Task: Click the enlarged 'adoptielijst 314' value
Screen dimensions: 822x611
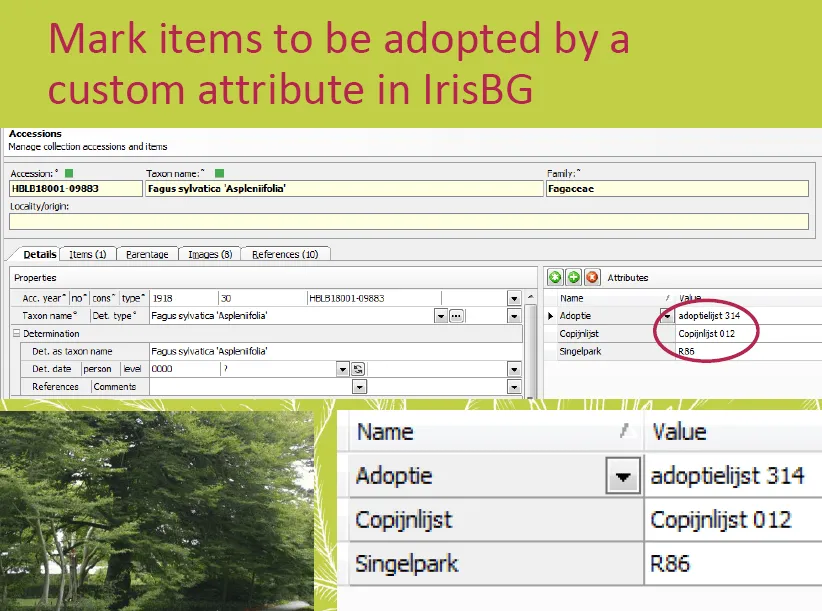Action: (x=727, y=476)
